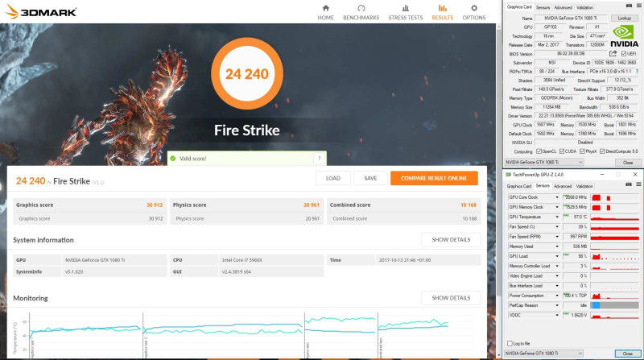Open Stress Tests via the bar-chart icon
The height and width of the screenshot is (360, 644).
point(406,8)
